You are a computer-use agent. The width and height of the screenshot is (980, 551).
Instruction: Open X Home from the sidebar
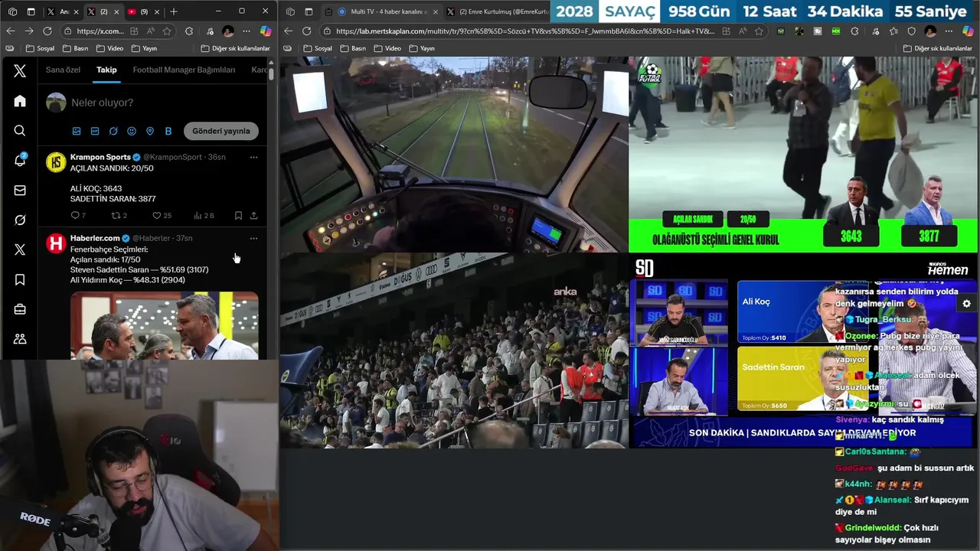point(20,101)
